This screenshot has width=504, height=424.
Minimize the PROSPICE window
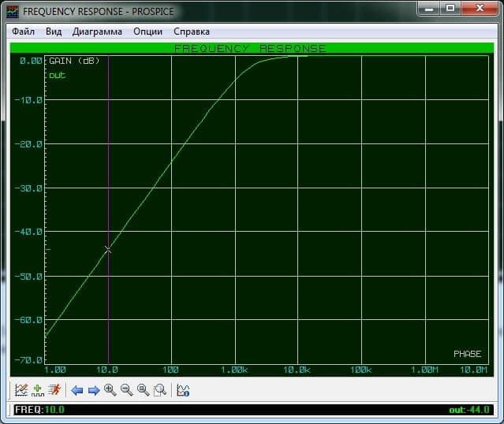pyautogui.click(x=429, y=9)
